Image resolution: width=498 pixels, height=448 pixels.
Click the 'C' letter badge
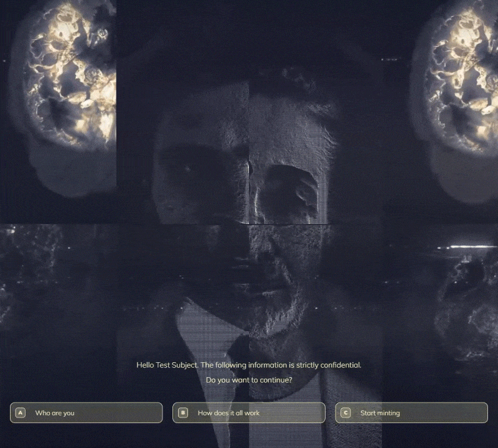click(x=345, y=413)
